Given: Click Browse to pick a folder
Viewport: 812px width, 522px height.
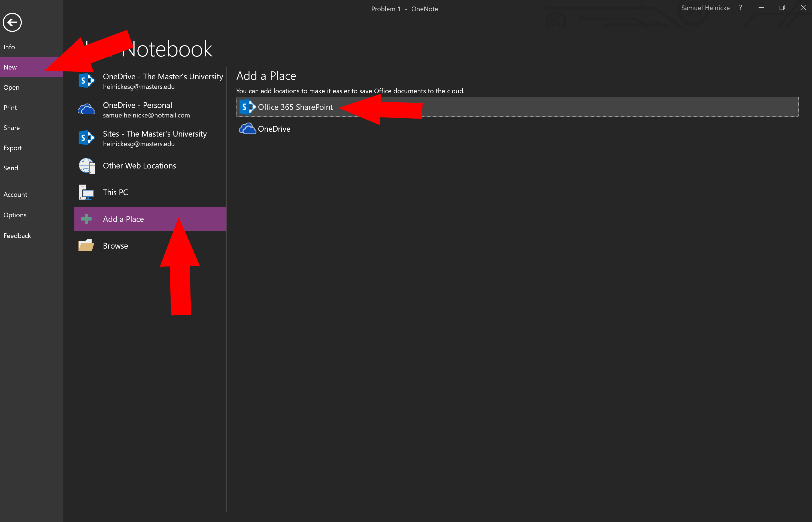Looking at the screenshot, I should pyautogui.click(x=150, y=246).
